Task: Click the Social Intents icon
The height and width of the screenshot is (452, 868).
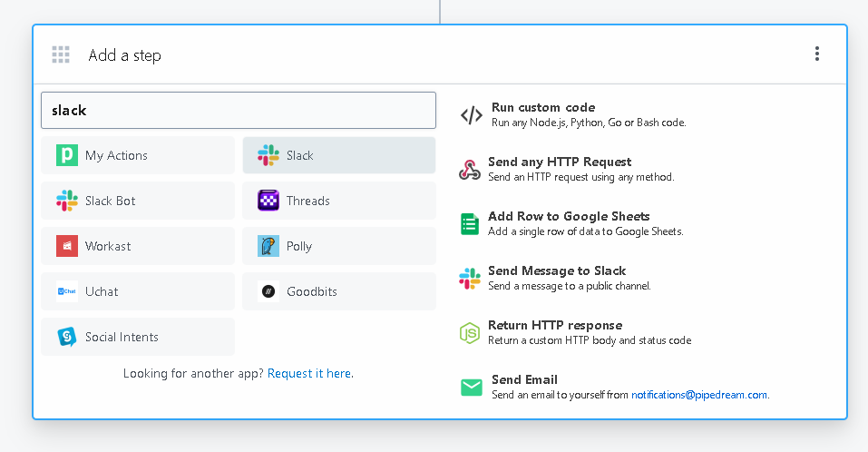Action: pyautogui.click(x=67, y=337)
